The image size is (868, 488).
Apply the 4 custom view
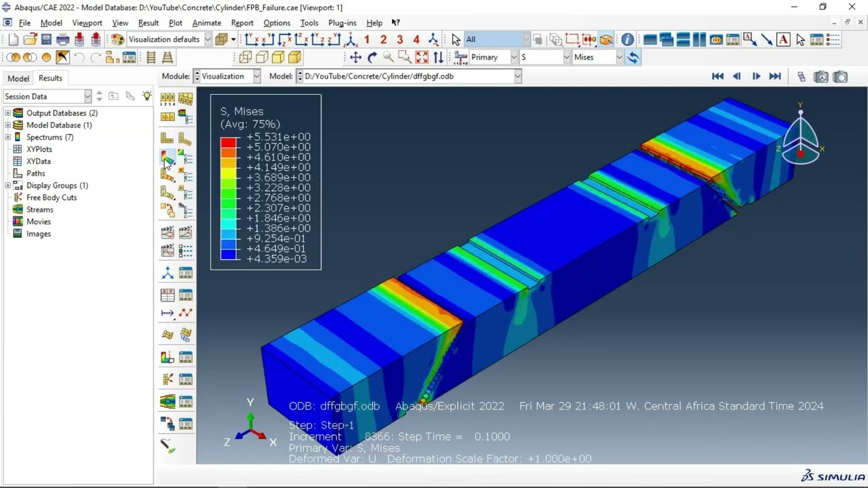(416, 39)
